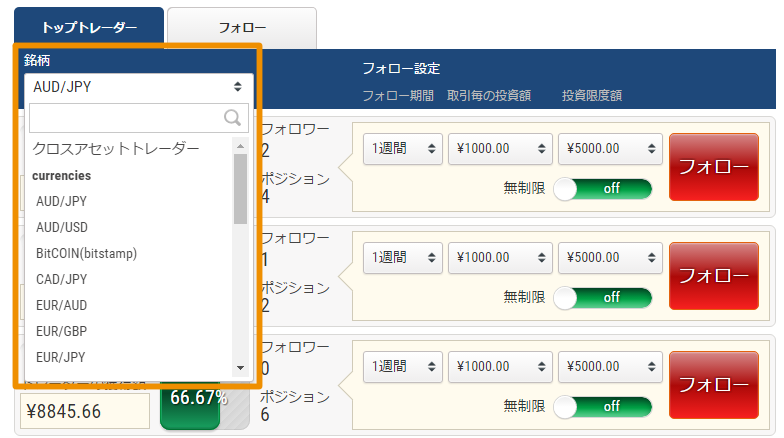Image resolution: width=784 pixels, height=438 pixels.
Task: Open ¥1000.00 dropdown in first trader row
Action: [500, 148]
